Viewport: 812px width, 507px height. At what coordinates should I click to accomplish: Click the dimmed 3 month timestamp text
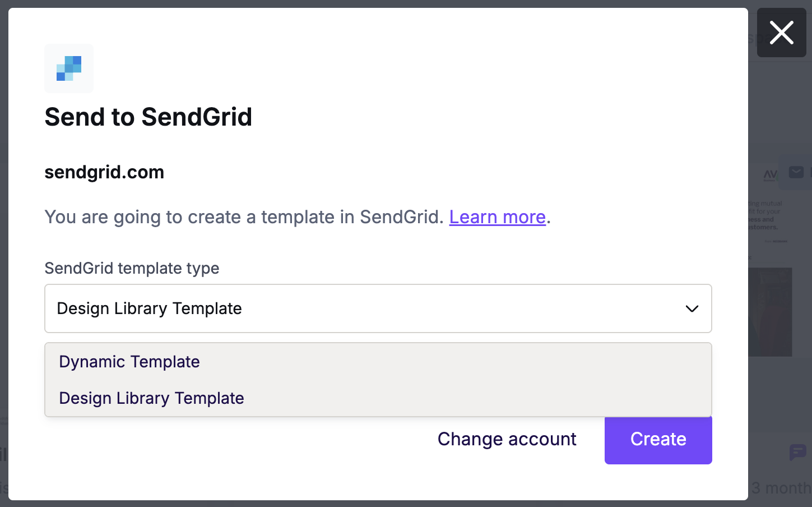click(x=781, y=487)
